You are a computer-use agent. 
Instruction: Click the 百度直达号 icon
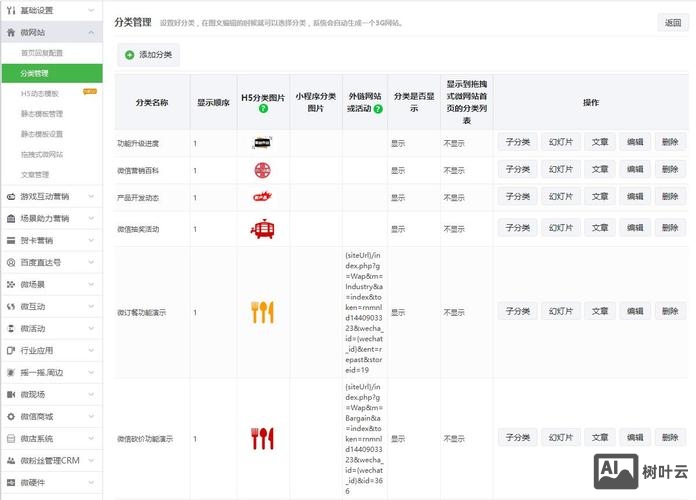(11, 262)
